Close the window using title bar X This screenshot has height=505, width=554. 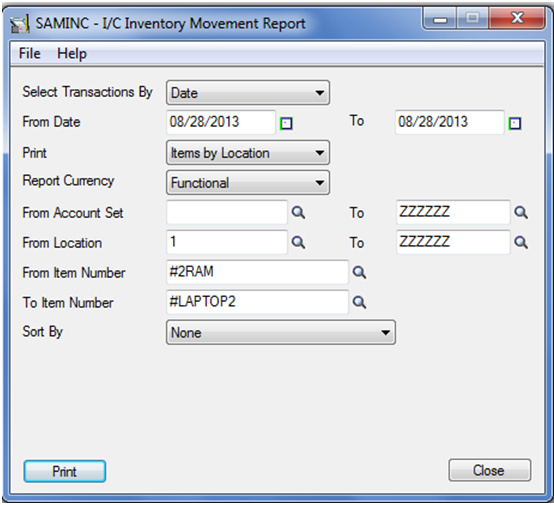click(517, 18)
